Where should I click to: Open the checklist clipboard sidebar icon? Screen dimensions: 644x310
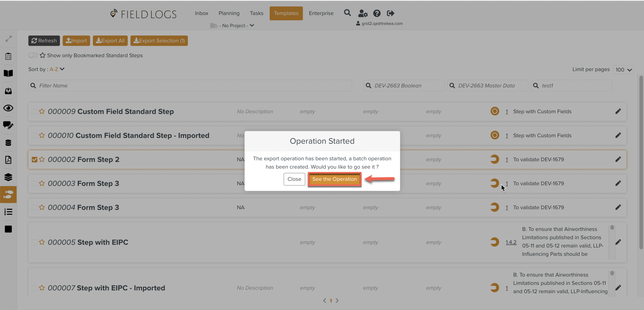(8, 56)
